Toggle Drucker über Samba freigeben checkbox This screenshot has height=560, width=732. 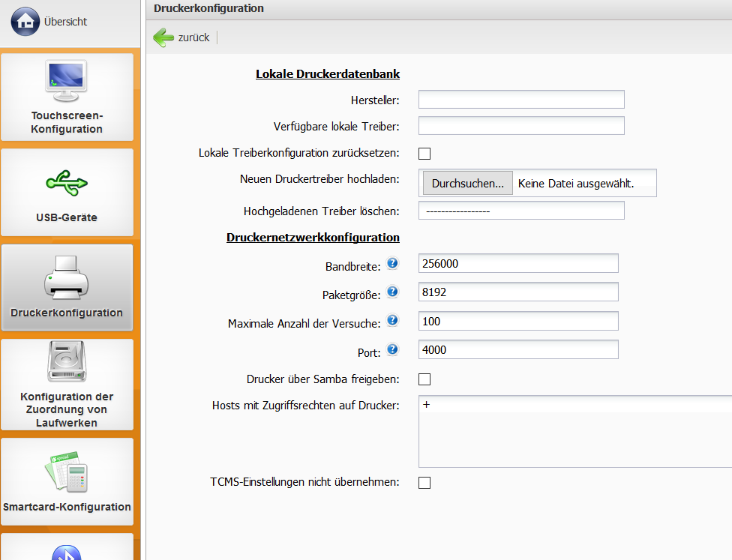(424, 379)
